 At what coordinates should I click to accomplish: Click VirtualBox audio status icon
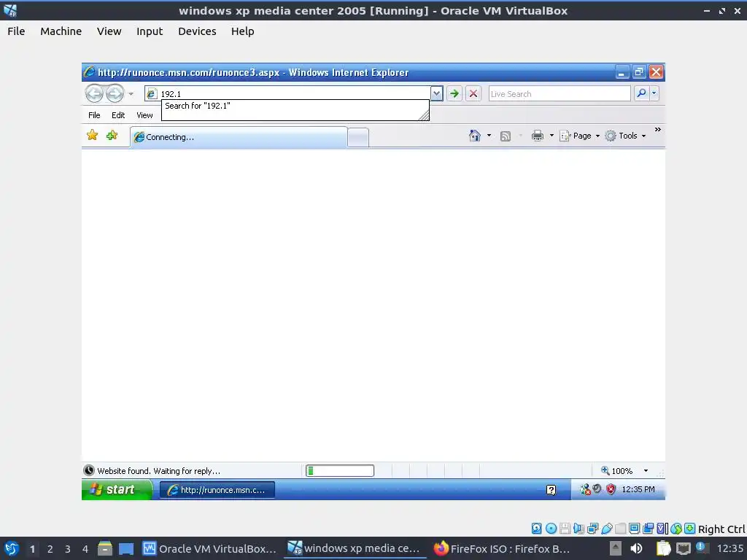[578, 529]
